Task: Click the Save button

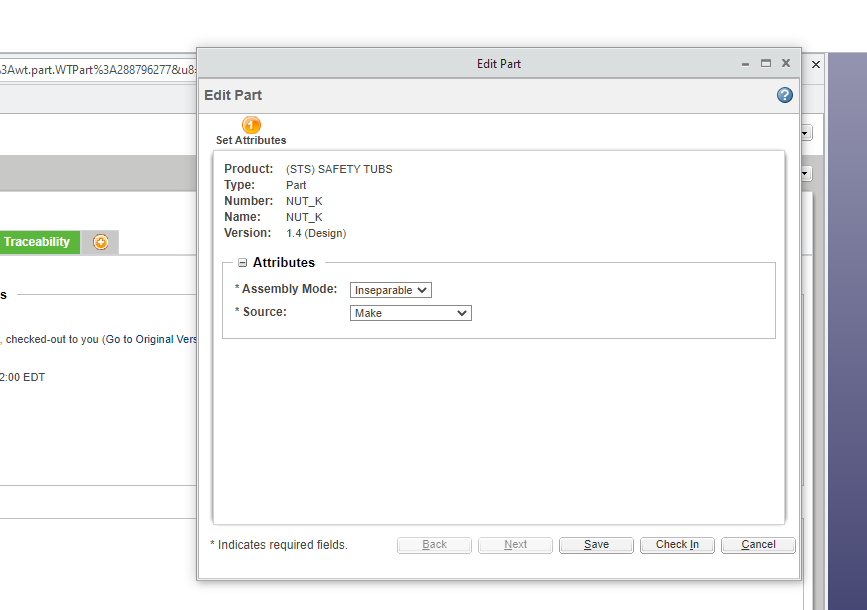Action: [596, 545]
